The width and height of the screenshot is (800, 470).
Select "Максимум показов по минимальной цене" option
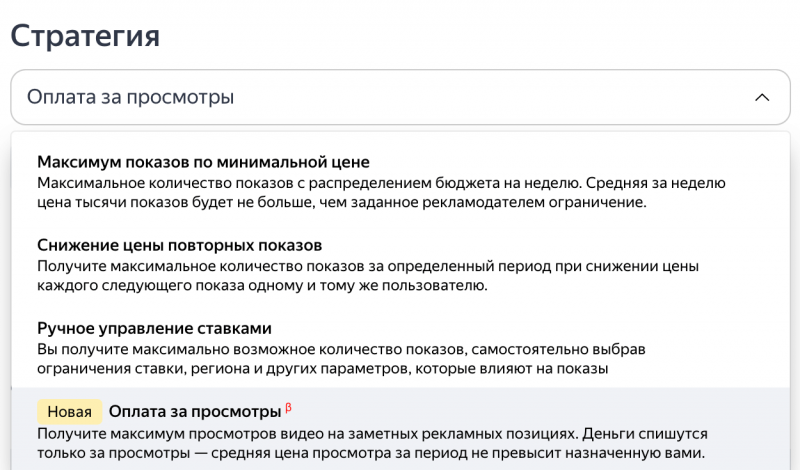click(203, 162)
